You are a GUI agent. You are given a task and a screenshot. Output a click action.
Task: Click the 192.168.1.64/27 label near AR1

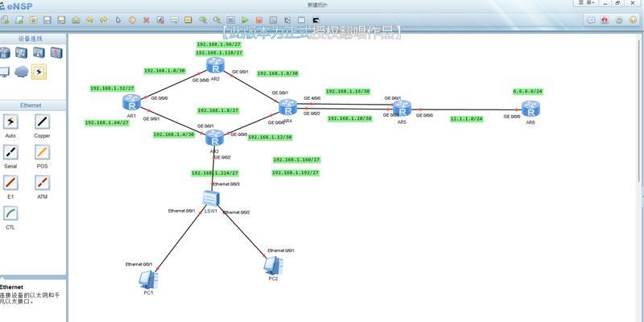tap(107, 122)
